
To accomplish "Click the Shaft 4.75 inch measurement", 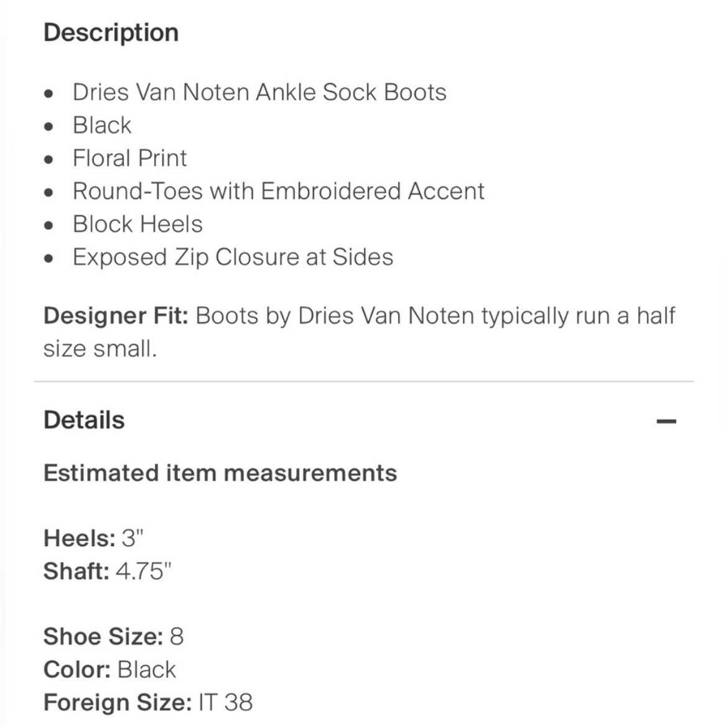I will tap(107, 571).
